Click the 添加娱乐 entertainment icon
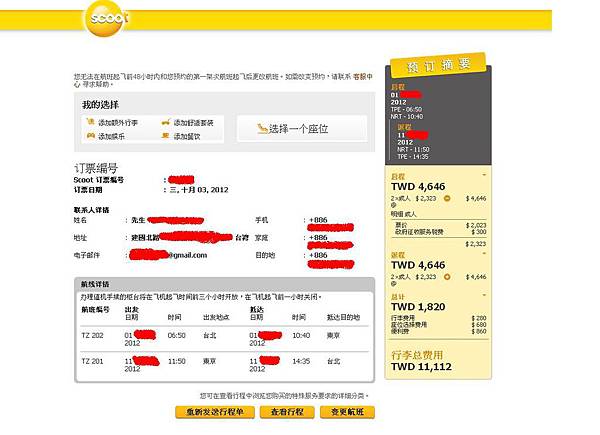 click(x=90, y=136)
